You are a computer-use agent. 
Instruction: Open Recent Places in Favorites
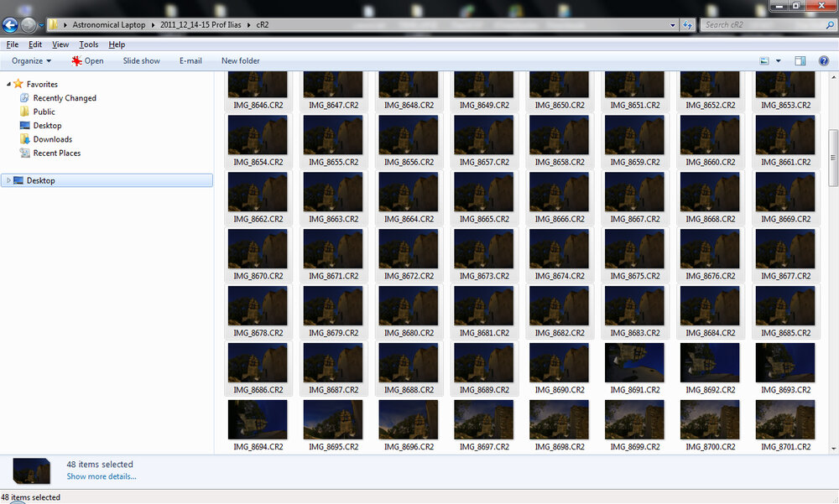[56, 153]
